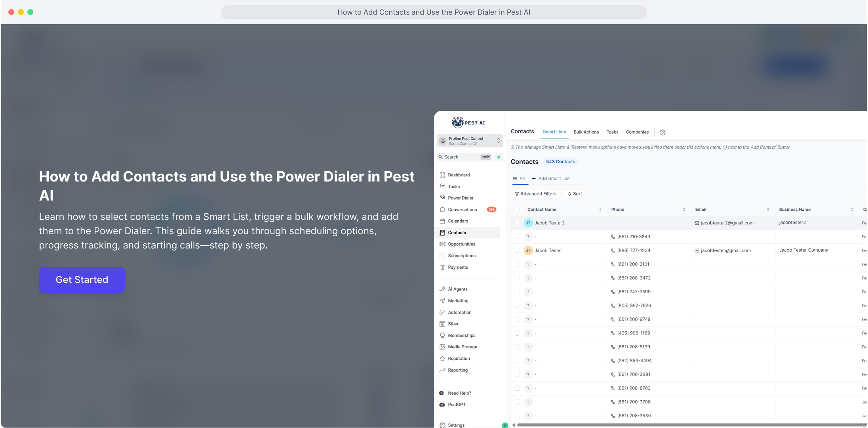This screenshot has height=428, width=868.
Task: Click the green lightning bolt quick-action icon
Action: 499,157
